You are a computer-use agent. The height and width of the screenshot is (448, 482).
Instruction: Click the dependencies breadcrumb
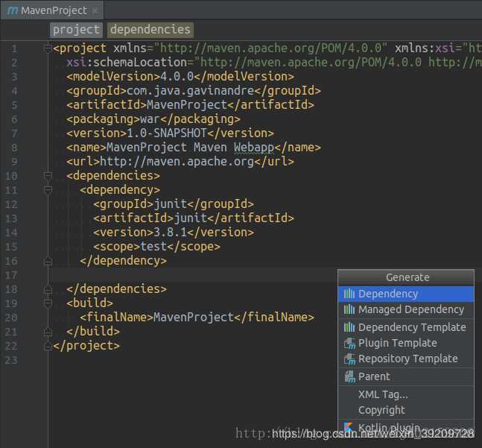pyautogui.click(x=150, y=30)
